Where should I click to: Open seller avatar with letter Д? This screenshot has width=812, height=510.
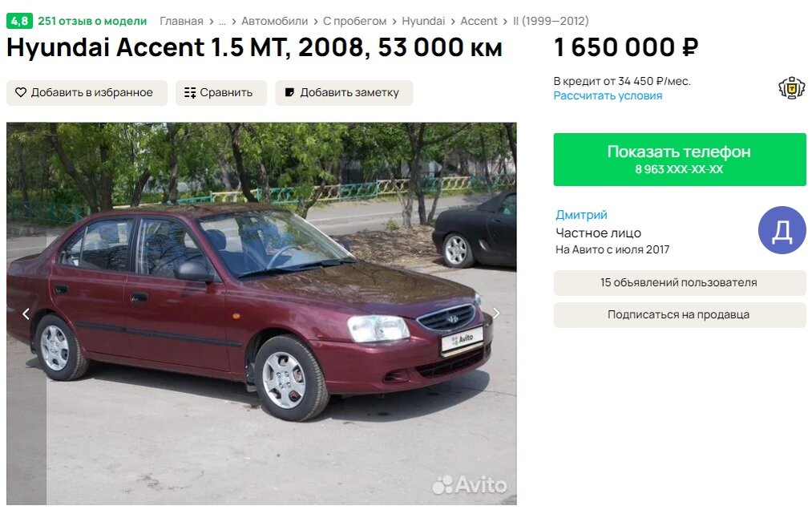(782, 230)
